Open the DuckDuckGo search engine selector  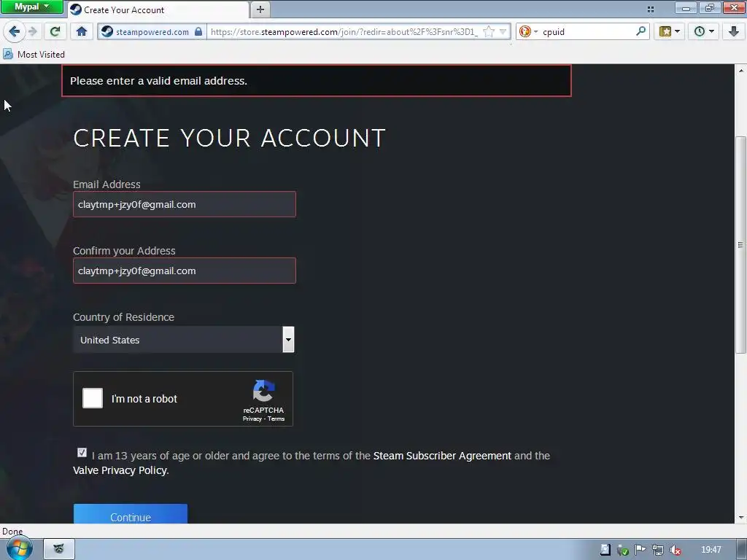pos(528,32)
